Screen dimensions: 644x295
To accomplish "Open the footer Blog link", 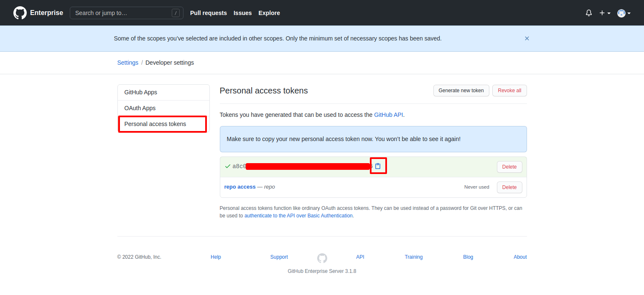I will (x=468, y=257).
